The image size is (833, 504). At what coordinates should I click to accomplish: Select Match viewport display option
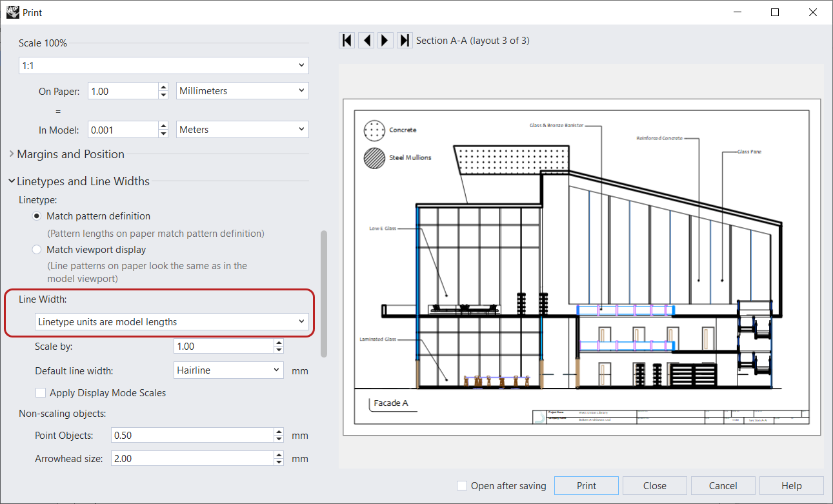37,250
